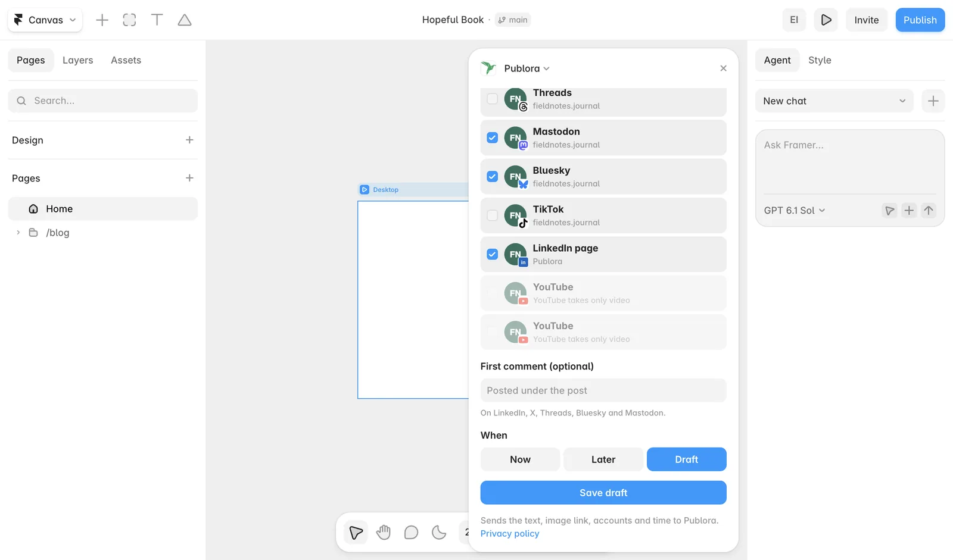Open the GPT 6.1 Sol model selector

pyautogui.click(x=795, y=210)
